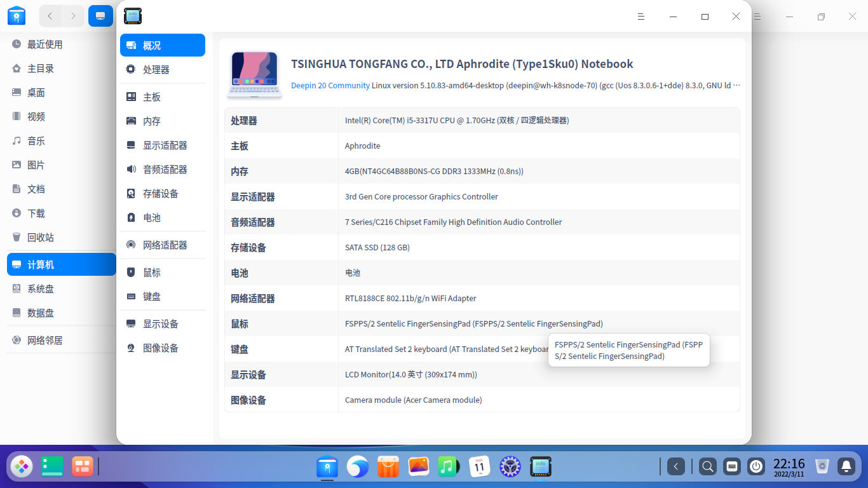Open 存储设备 information

coord(160,193)
